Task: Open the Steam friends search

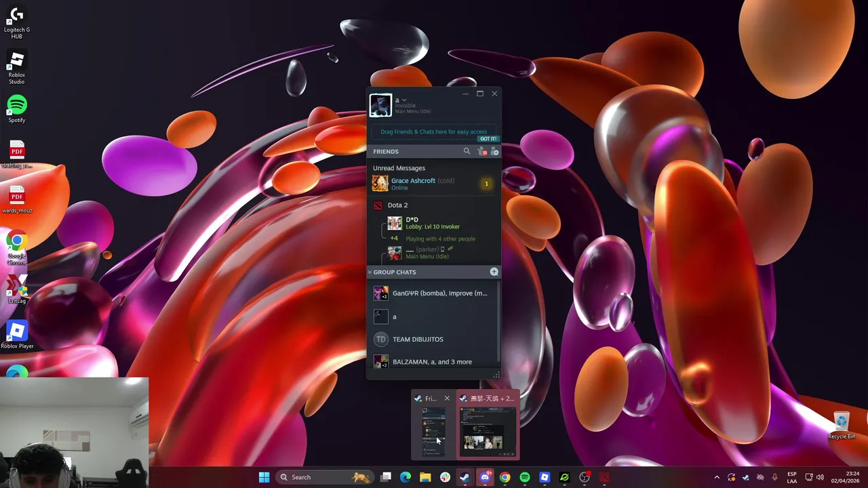Action: click(x=467, y=151)
